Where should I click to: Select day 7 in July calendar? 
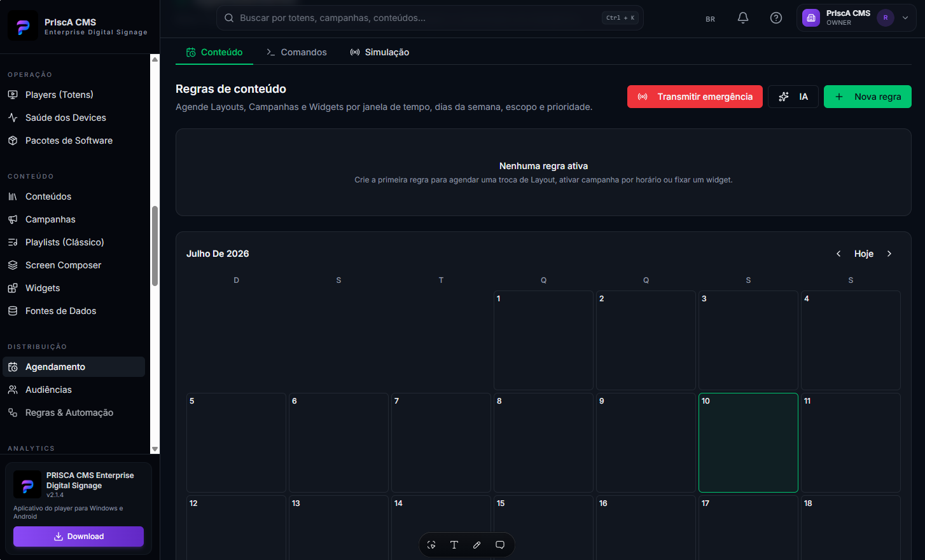click(x=441, y=442)
